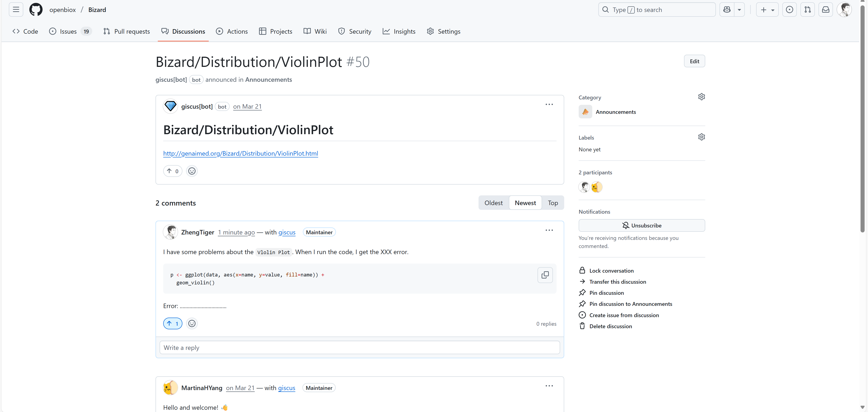Image resolution: width=868 pixels, height=412 pixels.
Task: Open the ViolinPlot.html link
Action: coord(240,154)
